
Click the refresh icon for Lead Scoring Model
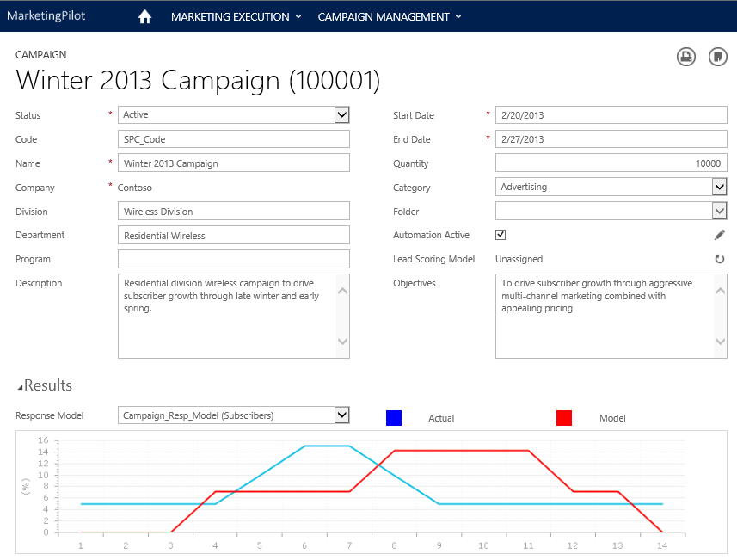(720, 259)
